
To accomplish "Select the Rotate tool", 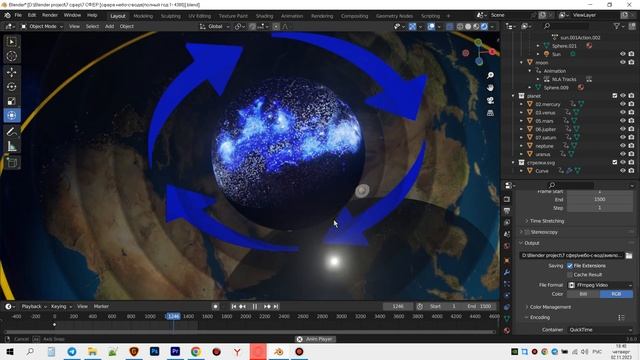I will click(11, 87).
